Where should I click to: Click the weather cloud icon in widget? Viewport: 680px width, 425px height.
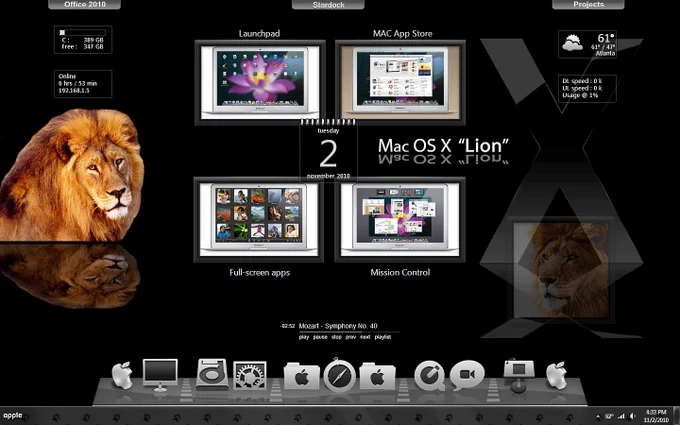click(572, 44)
